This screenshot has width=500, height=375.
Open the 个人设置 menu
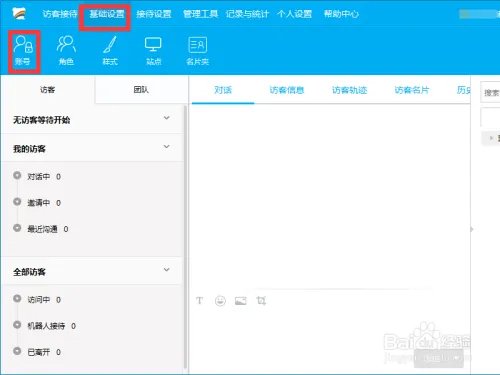coord(294,14)
